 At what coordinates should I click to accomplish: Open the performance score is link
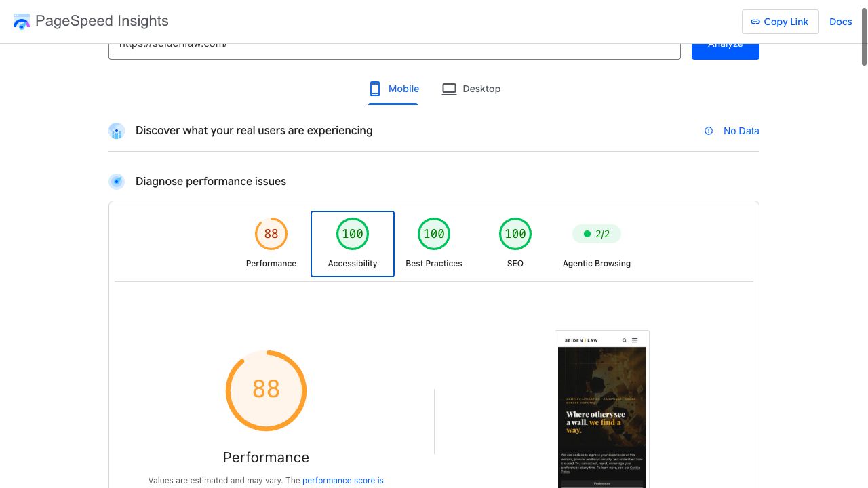343,481
